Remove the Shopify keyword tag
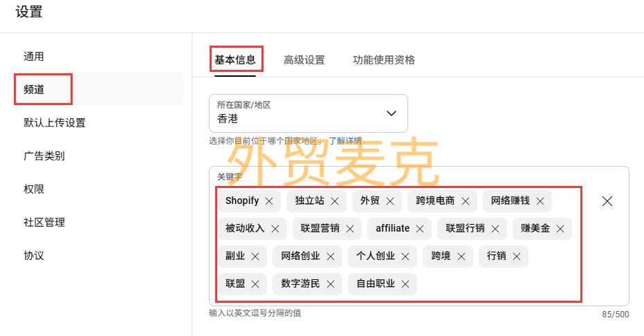Screen dimensions: 644x336 [269, 201]
